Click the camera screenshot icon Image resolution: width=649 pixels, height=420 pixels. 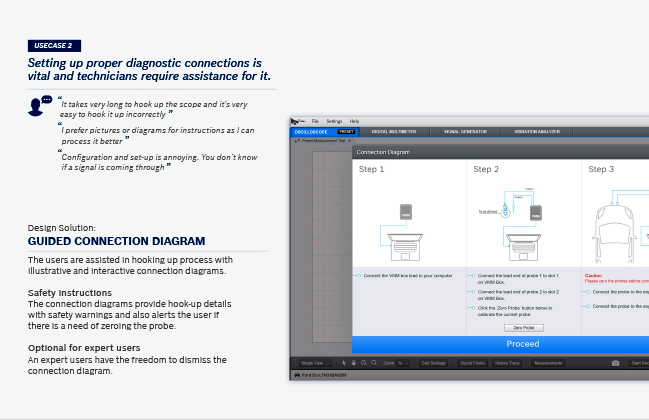[615, 363]
